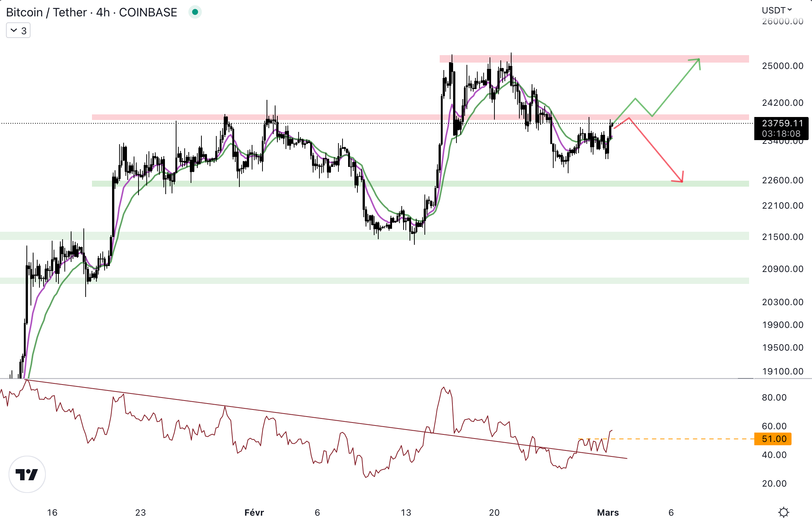Expand the collapsed indicators legend showing 3
Image resolution: width=812 pixels, height=522 pixels.
click(18, 31)
